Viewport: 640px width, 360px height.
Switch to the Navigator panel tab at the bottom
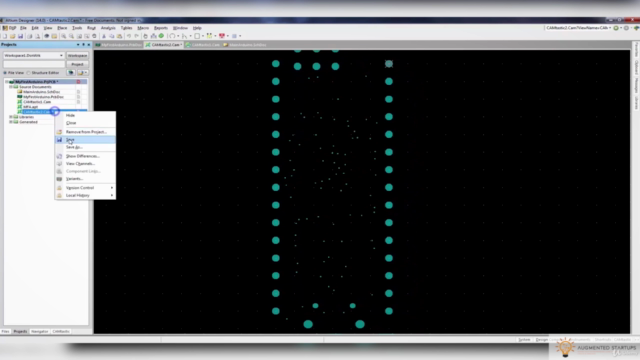(40, 331)
